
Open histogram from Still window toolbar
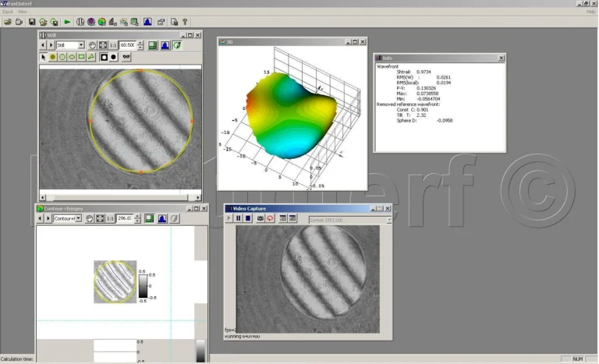point(165,45)
